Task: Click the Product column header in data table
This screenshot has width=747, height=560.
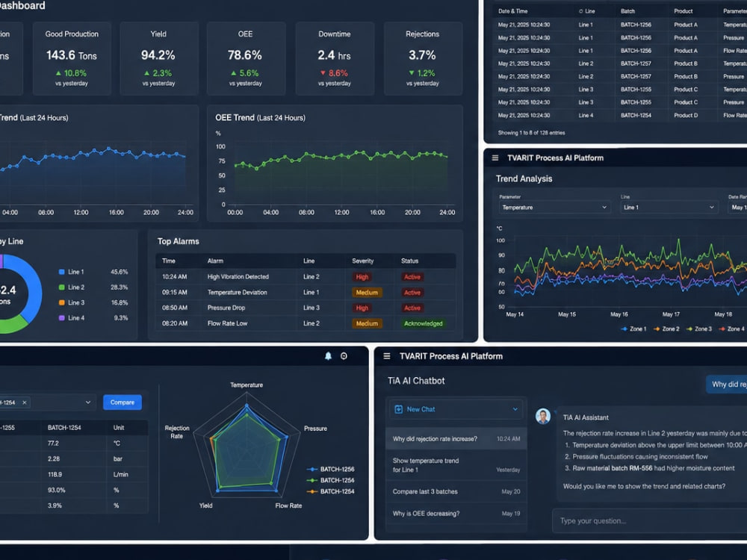Action: (x=684, y=11)
